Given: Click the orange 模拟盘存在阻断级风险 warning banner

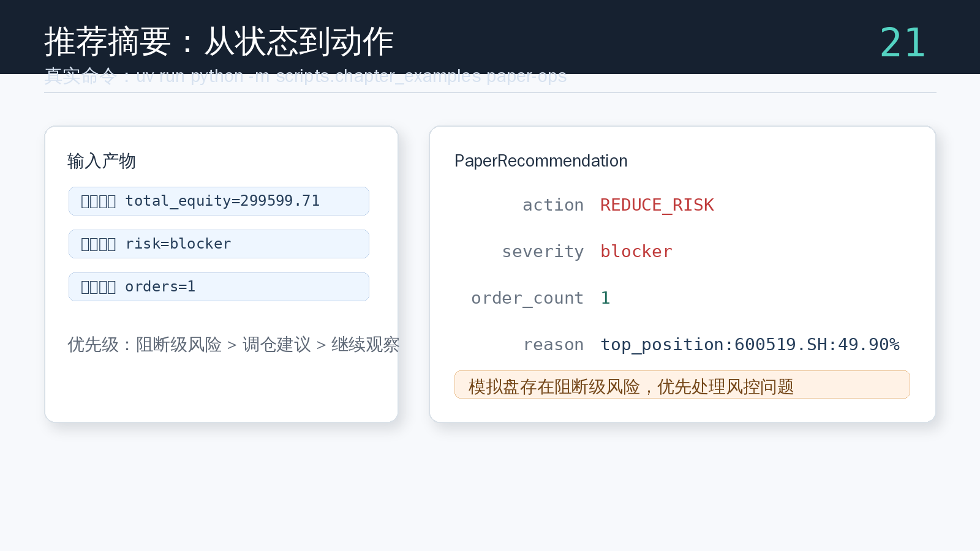Looking at the screenshot, I should point(682,384).
